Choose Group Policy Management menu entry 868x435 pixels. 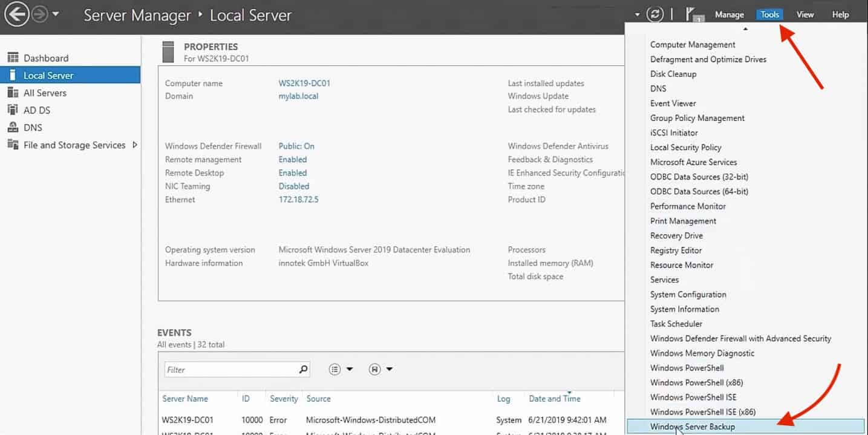[697, 118]
